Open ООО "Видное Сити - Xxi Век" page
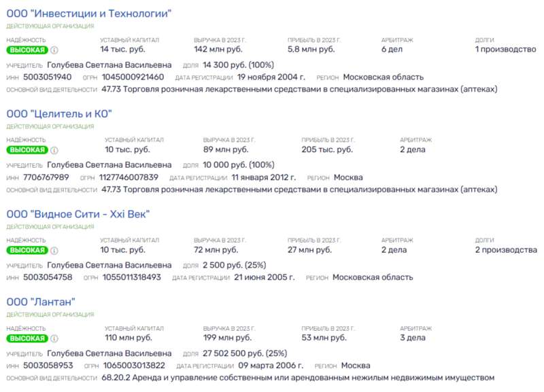 [78, 214]
